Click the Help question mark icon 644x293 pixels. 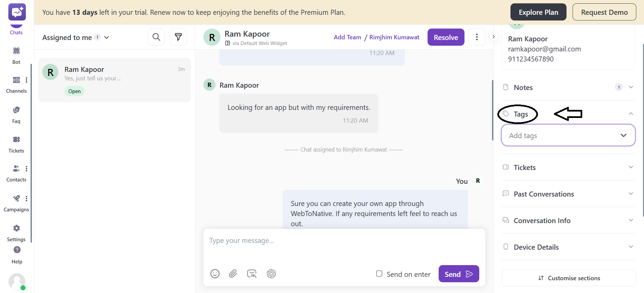(x=17, y=250)
